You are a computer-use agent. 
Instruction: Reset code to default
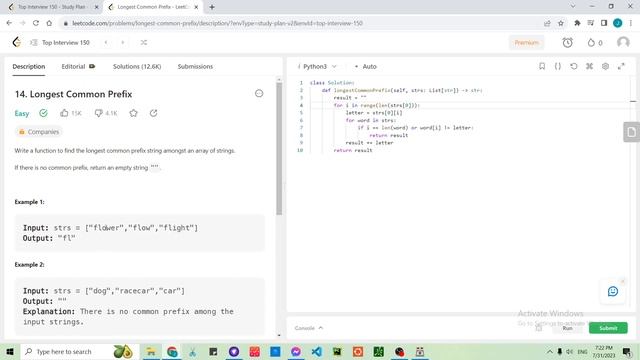click(x=573, y=66)
